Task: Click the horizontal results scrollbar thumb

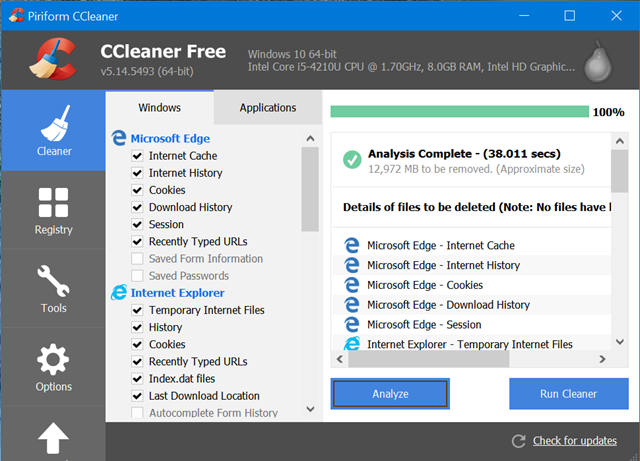Action: pos(429,359)
